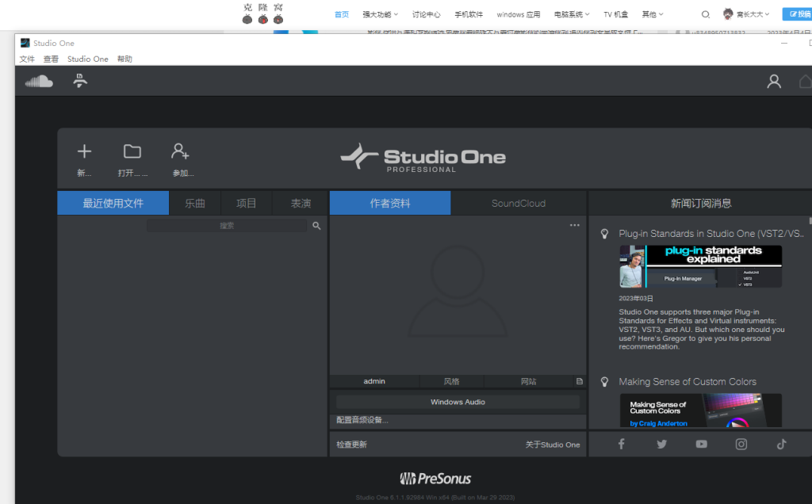Screen dimensions: 812x504
Task: Expand 电脑系统 dropdown on website nav
Action: (x=571, y=14)
